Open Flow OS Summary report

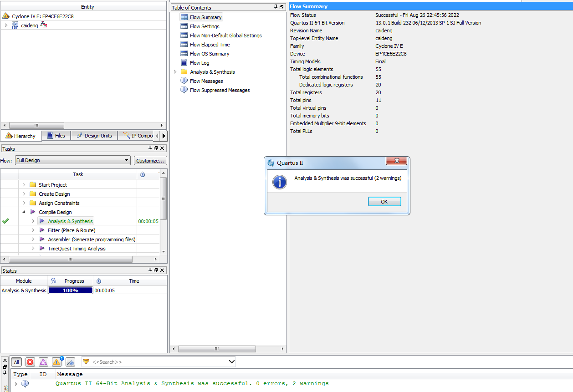[210, 54]
